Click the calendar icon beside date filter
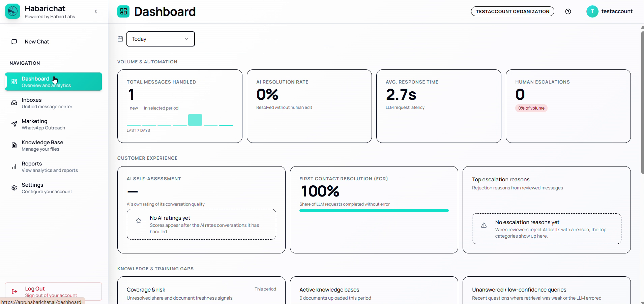This screenshot has width=644, height=304. tap(120, 39)
